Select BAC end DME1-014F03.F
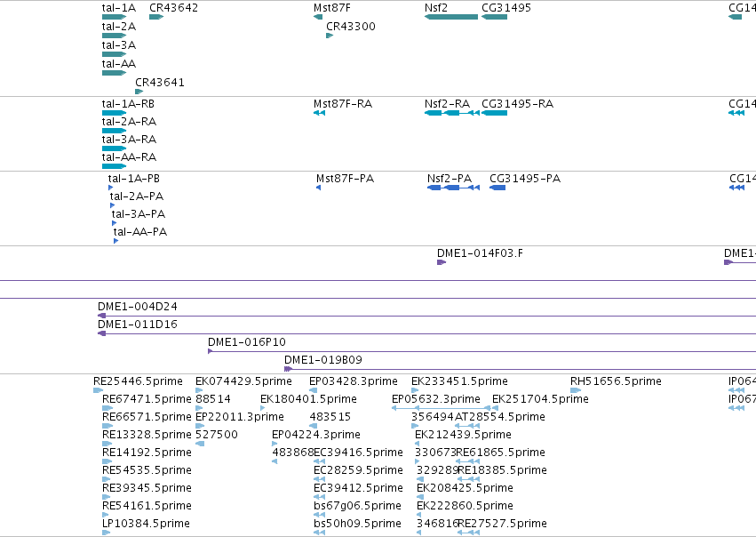Screen dimensions: 756x537 coord(442,262)
